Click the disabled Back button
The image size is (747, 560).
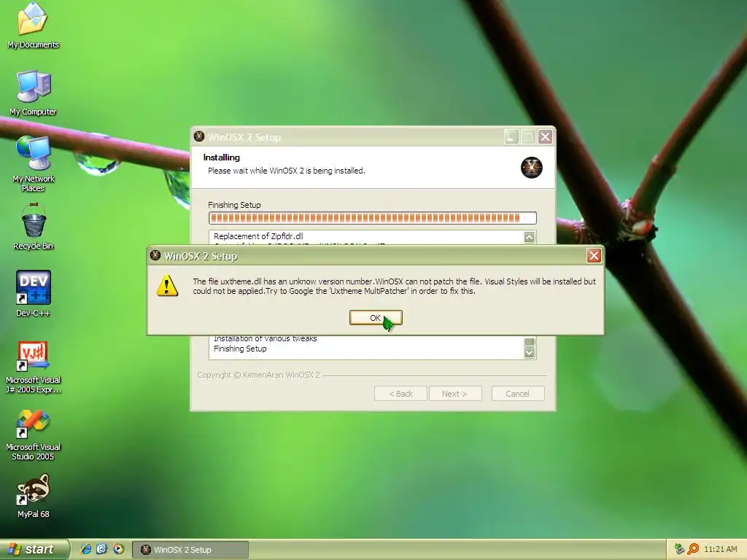point(400,394)
